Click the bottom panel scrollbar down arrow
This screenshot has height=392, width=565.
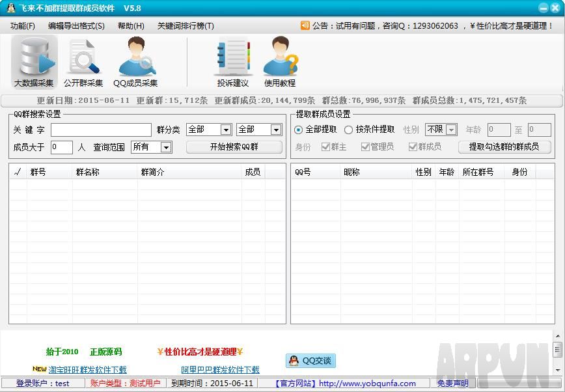point(558,371)
